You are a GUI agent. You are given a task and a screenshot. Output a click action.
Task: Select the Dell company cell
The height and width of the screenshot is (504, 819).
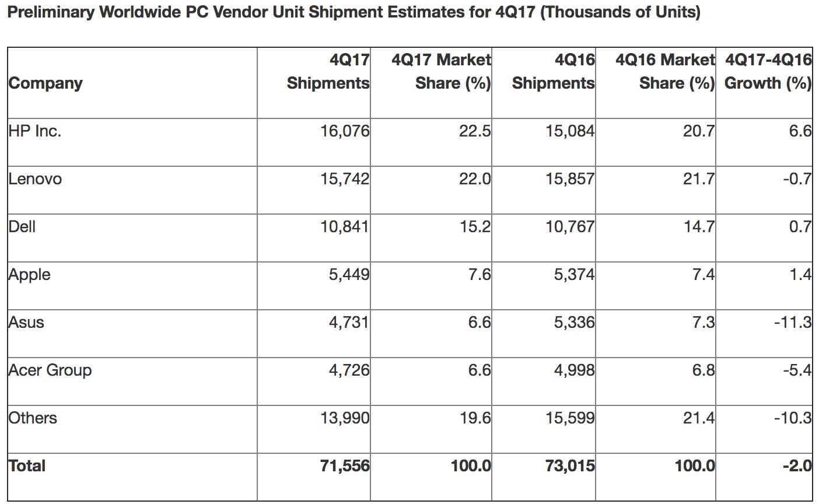(22, 227)
